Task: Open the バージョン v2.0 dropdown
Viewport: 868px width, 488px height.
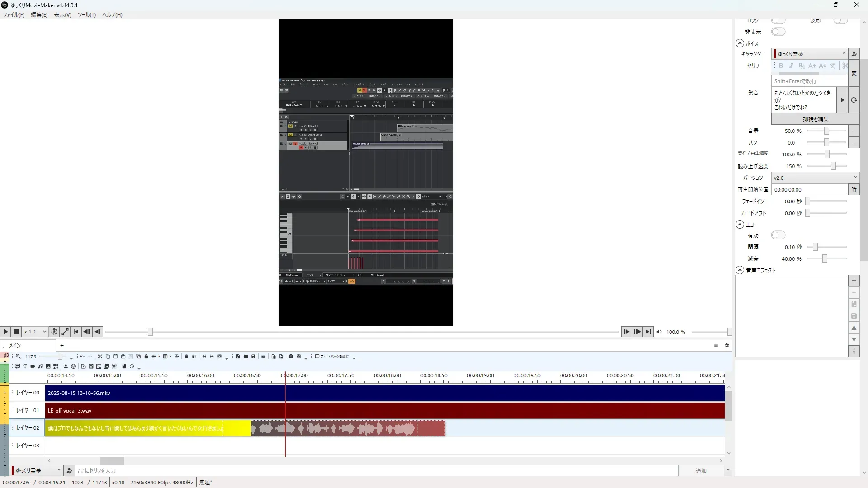Action: [815, 178]
